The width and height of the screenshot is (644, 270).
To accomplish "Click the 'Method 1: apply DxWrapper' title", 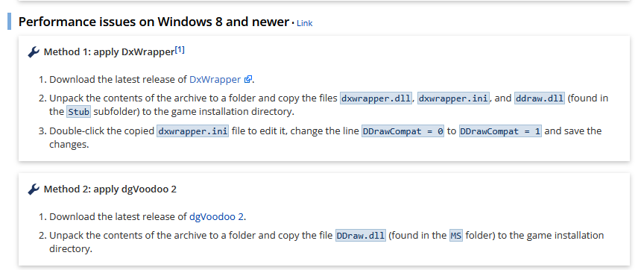I will pyautogui.click(x=109, y=52).
